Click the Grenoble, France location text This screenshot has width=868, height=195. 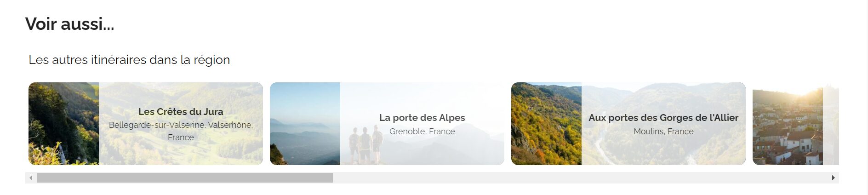pos(422,132)
